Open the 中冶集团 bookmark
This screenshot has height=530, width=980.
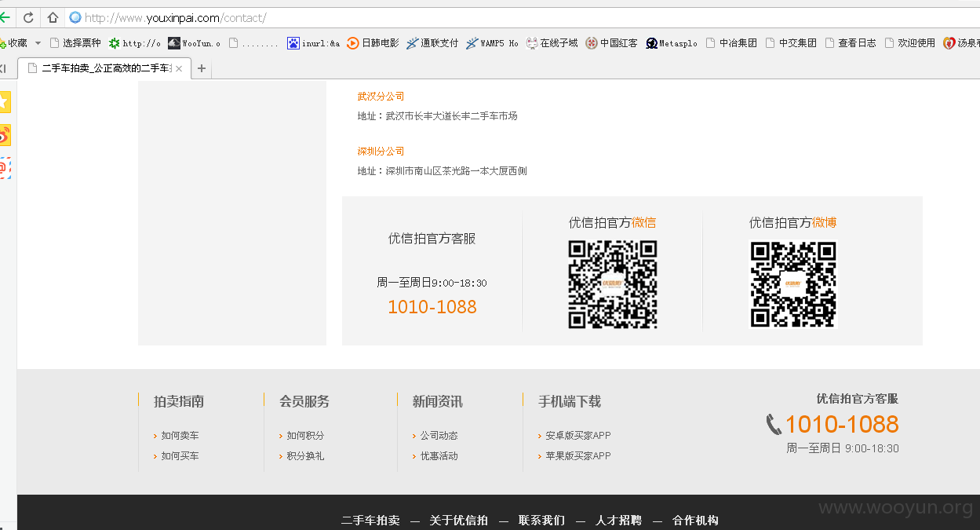(731, 43)
